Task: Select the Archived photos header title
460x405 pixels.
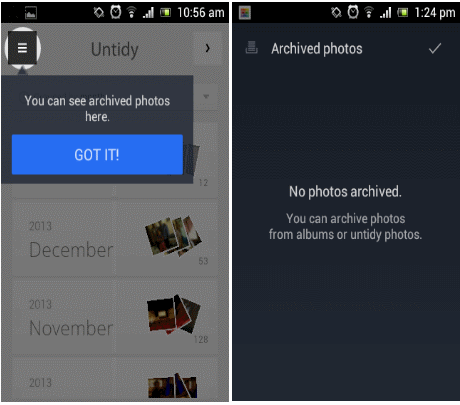Action: pos(317,49)
